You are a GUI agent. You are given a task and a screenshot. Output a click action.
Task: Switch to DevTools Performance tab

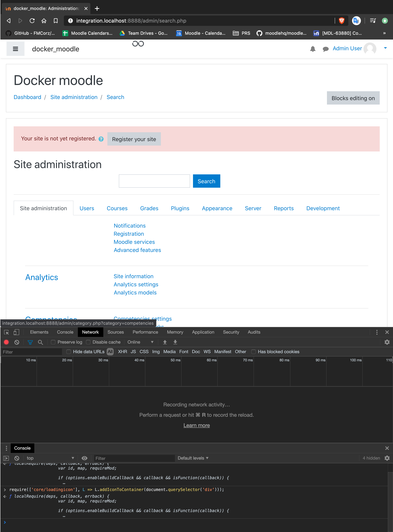[x=145, y=332]
